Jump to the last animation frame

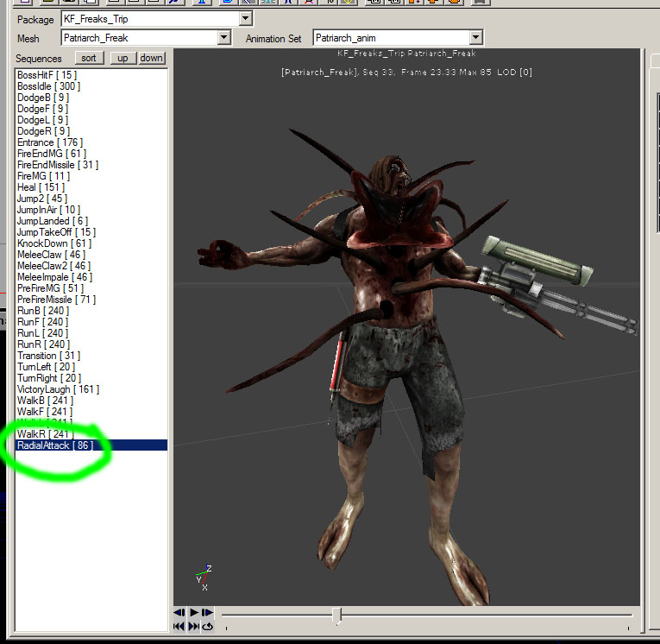pos(193,627)
